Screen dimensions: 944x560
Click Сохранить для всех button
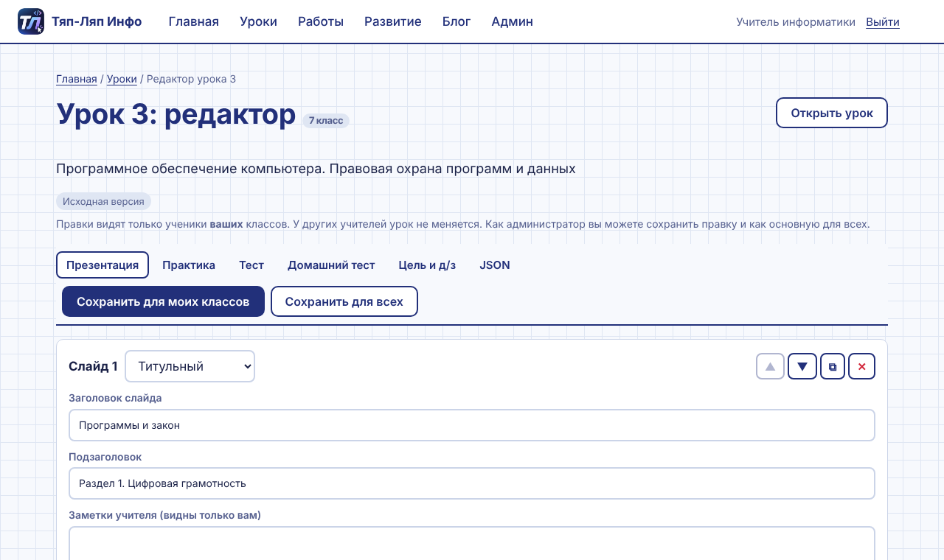tap(344, 301)
